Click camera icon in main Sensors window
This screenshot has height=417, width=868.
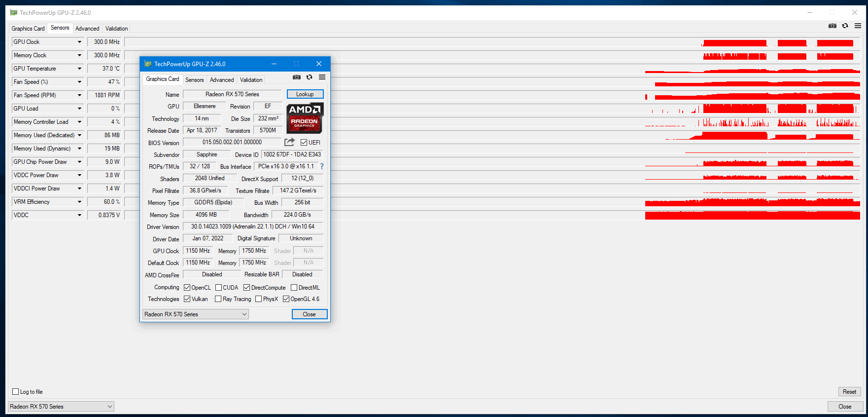(x=833, y=26)
